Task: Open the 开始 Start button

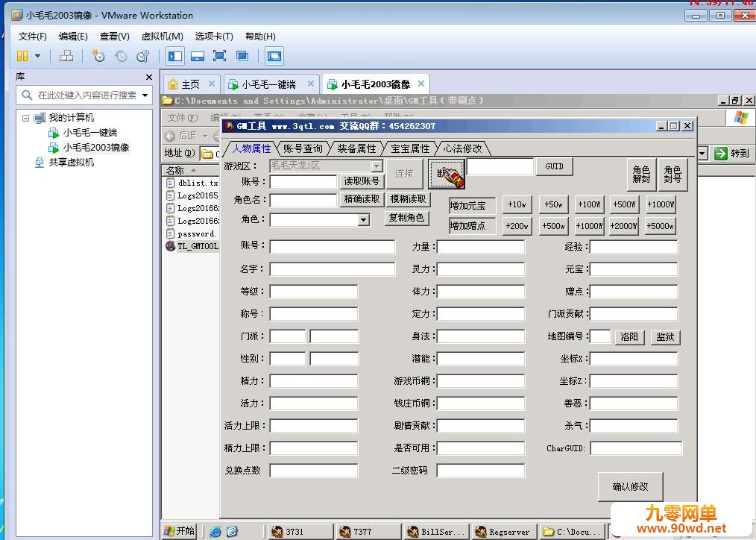Action: coord(179,531)
